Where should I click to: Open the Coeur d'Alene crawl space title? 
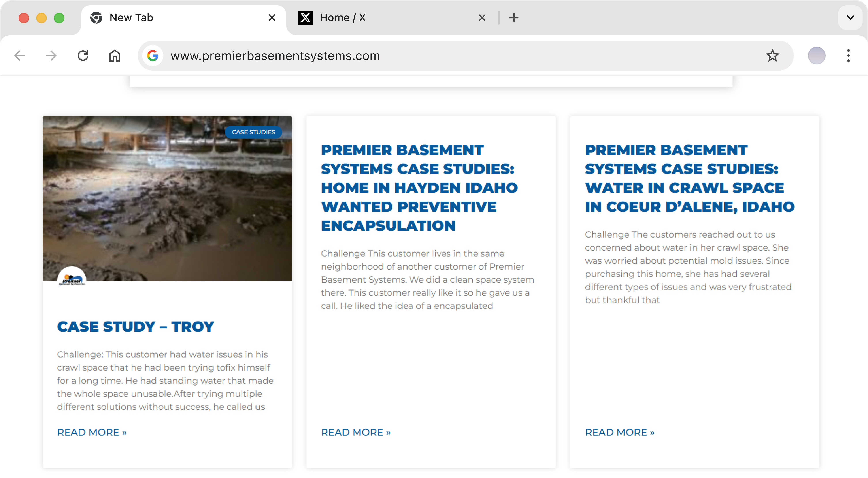(689, 178)
